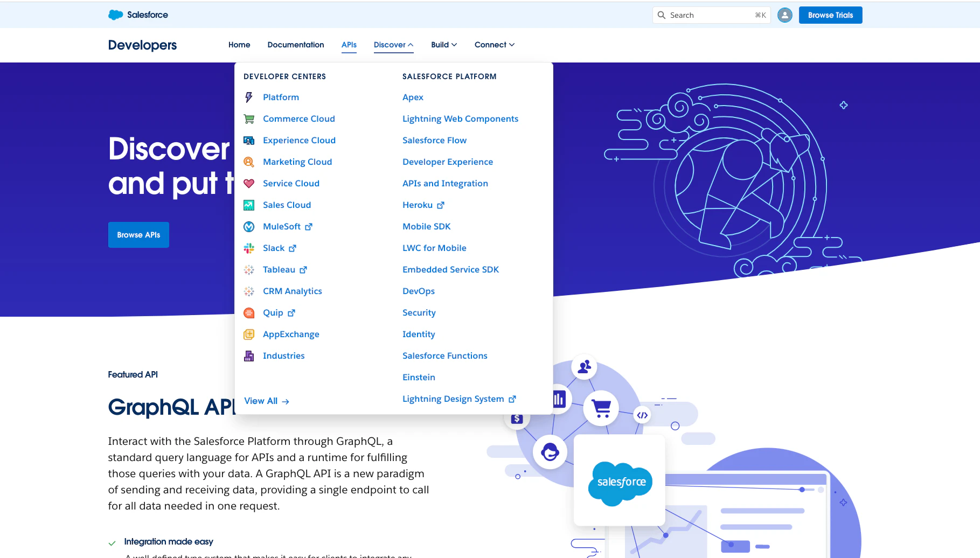Viewport: 980px width, 558px height.
Task: Open the Developers home link
Action: 142,45
